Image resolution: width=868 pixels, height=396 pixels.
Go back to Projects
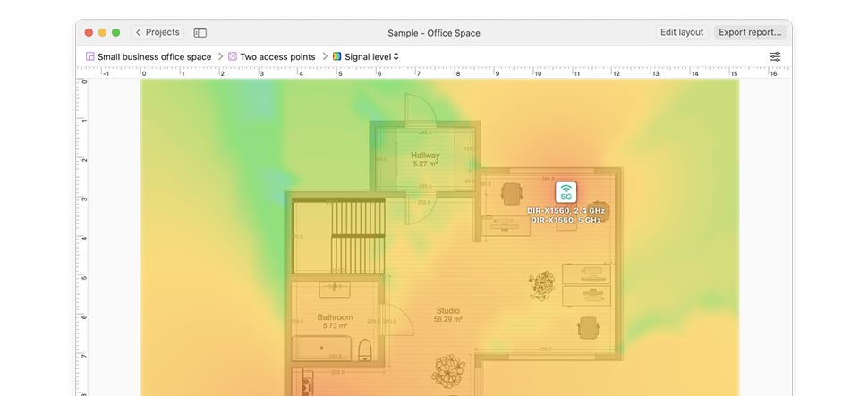point(157,33)
